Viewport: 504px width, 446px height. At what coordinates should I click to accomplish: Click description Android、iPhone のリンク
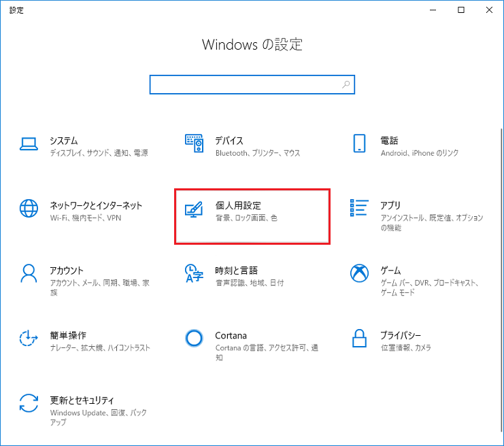pos(420,153)
